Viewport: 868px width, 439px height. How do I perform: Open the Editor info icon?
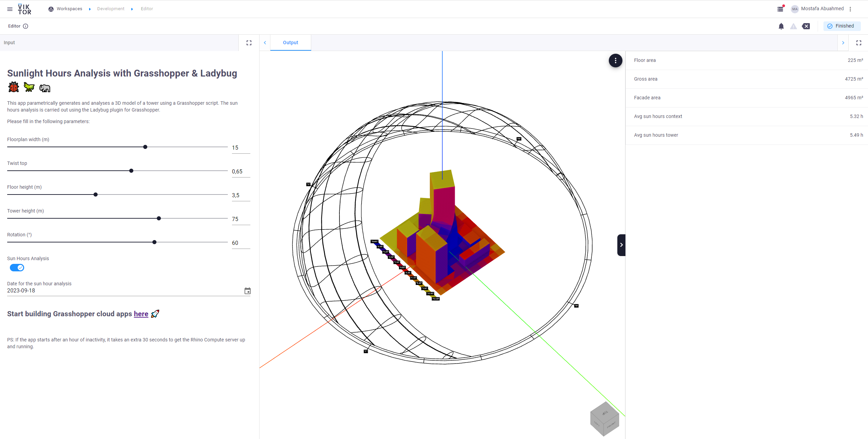point(26,26)
